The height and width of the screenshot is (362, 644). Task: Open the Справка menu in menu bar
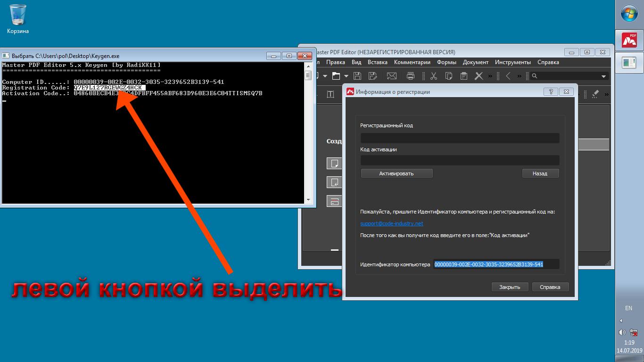pyautogui.click(x=548, y=62)
